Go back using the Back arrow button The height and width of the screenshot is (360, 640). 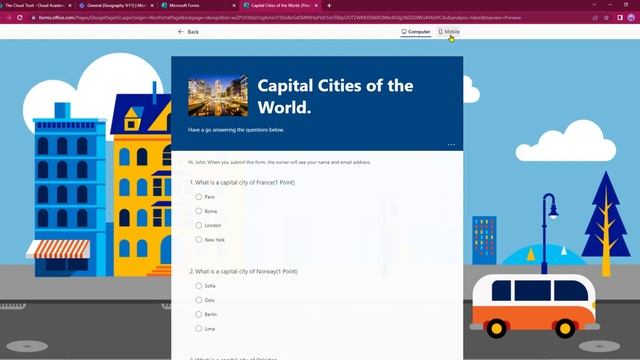click(188, 32)
